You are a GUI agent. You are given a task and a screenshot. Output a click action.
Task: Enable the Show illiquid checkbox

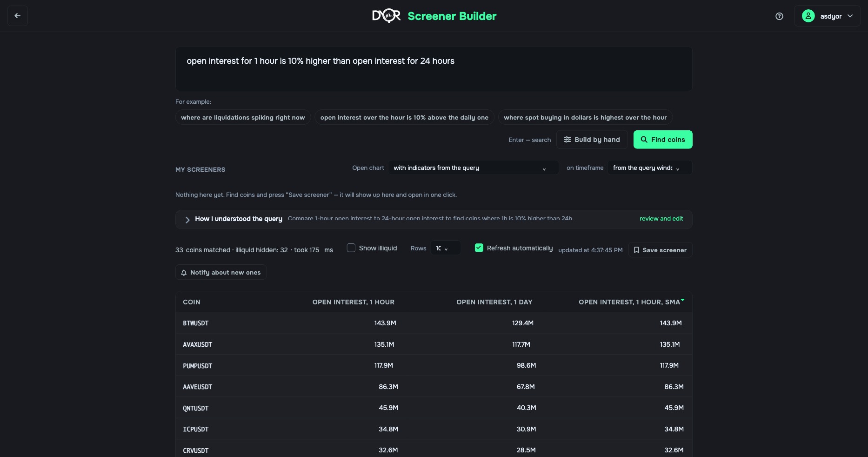pos(351,248)
